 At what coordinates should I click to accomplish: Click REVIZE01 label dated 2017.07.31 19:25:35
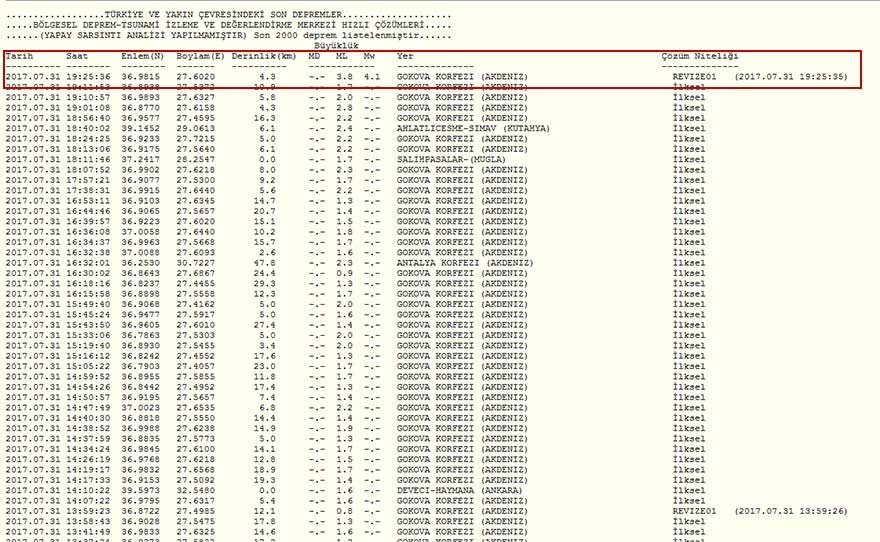tap(695, 77)
